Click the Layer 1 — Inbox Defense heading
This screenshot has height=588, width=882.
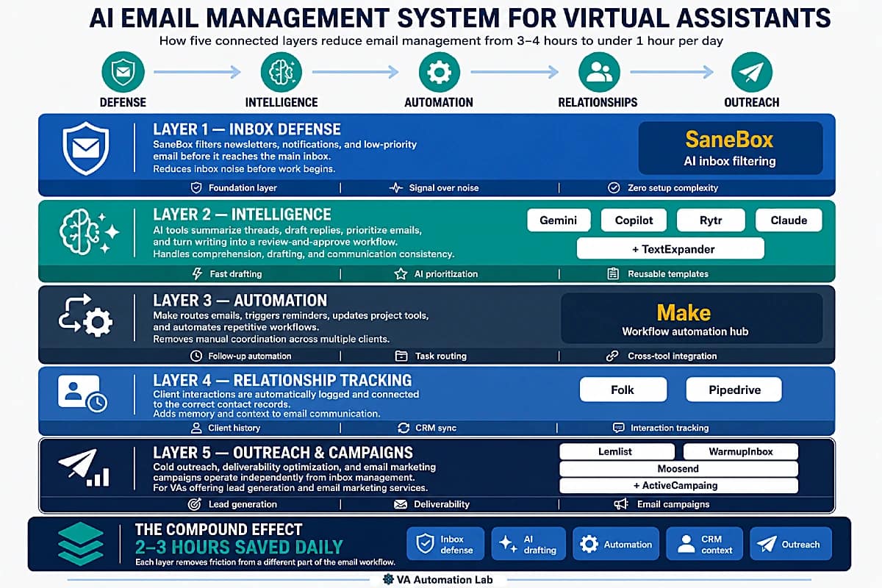pos(247,129)
